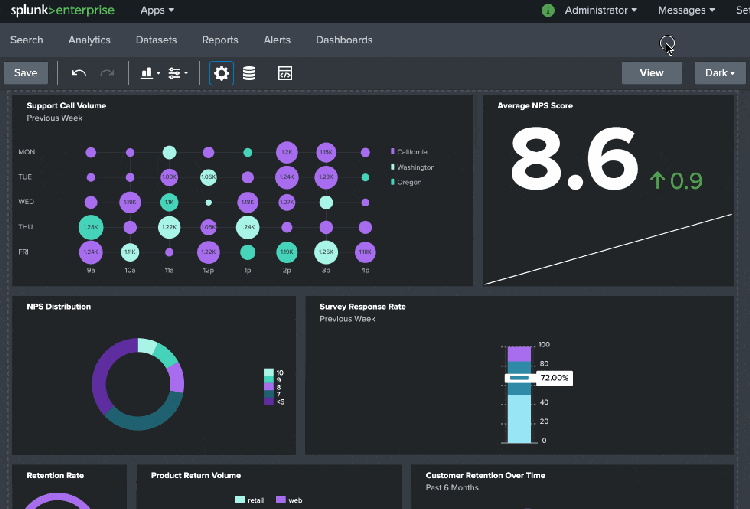Click the View button

coord(651,73)
